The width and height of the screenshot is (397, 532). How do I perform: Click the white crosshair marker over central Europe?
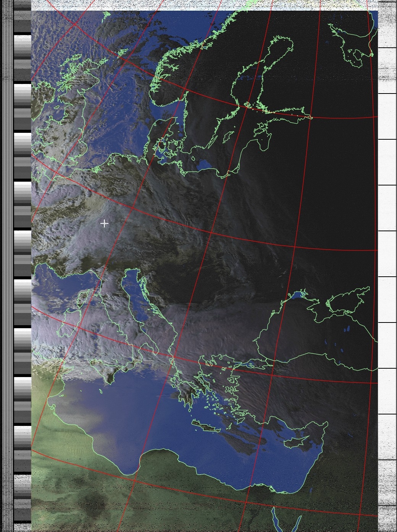click(104, 223)
